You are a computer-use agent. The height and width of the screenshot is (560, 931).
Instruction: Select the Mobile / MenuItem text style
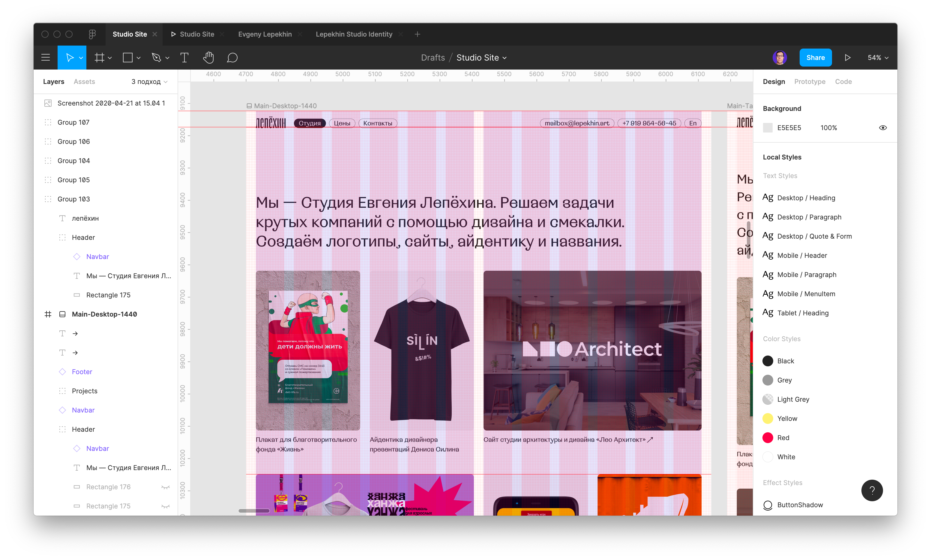(806, 293)
